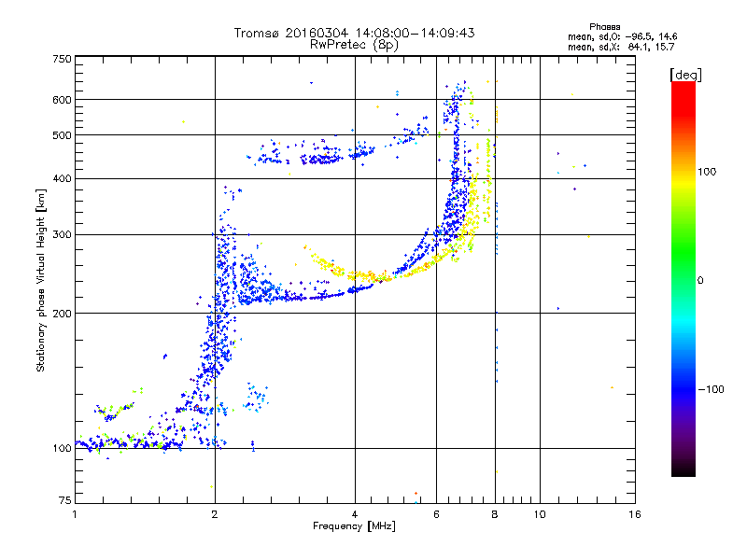Click the y-axis tick label '600'

coord(63,100)
